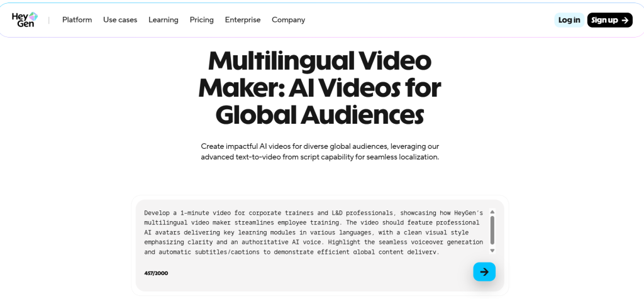Click the prompt scrollbar's down arrow
The image size is (644, 299).
pyautogui.click(x=492, y=251)
